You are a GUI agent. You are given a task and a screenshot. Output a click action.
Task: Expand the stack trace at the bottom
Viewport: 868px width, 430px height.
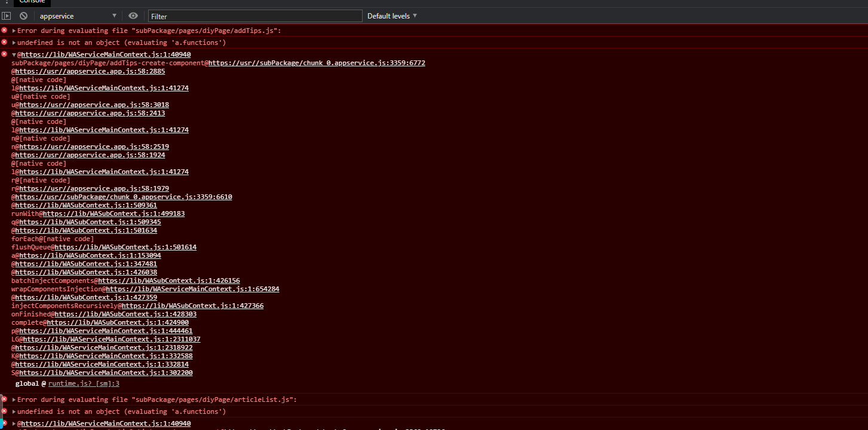point(14,424)
